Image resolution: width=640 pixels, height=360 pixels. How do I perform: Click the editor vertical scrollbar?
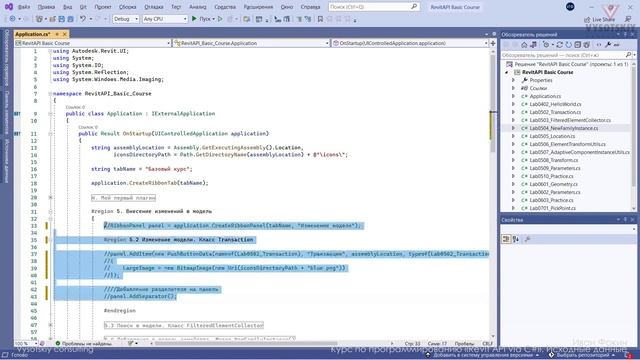click(x=493, y=192)
